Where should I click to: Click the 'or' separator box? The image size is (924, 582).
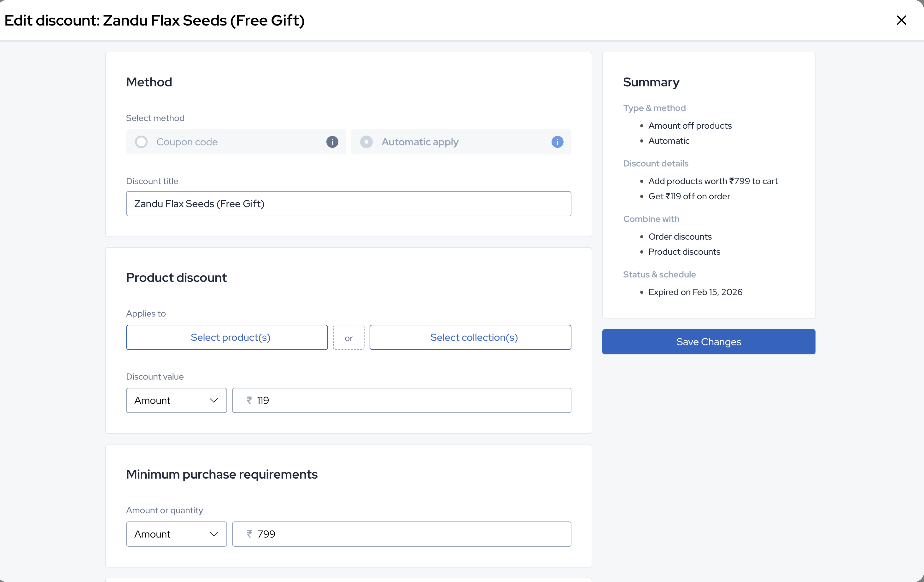click(x=348, y=338)
